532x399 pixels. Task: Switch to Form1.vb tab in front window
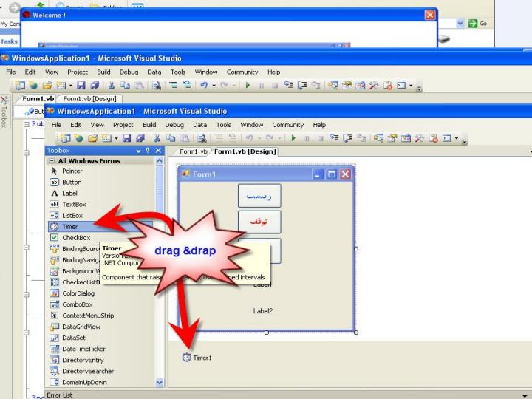click(x=193, y=151)
